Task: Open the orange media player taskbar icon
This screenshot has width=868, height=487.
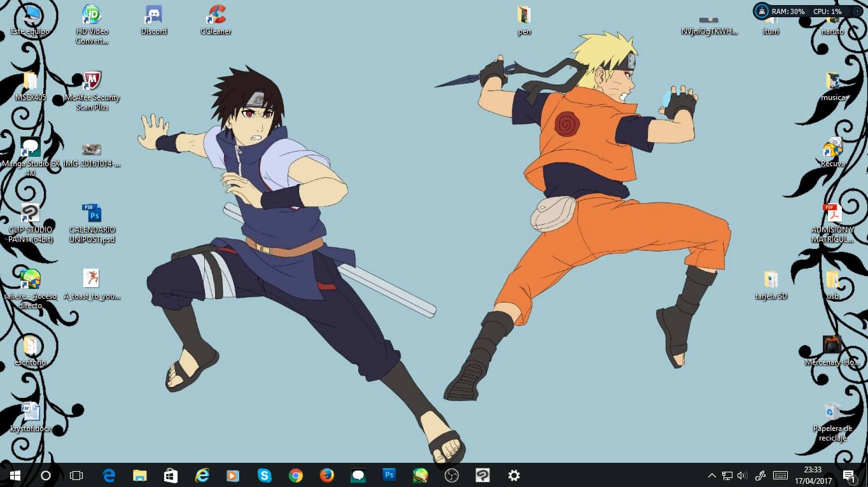Action: pyautogui.click(x=234, y=475)
